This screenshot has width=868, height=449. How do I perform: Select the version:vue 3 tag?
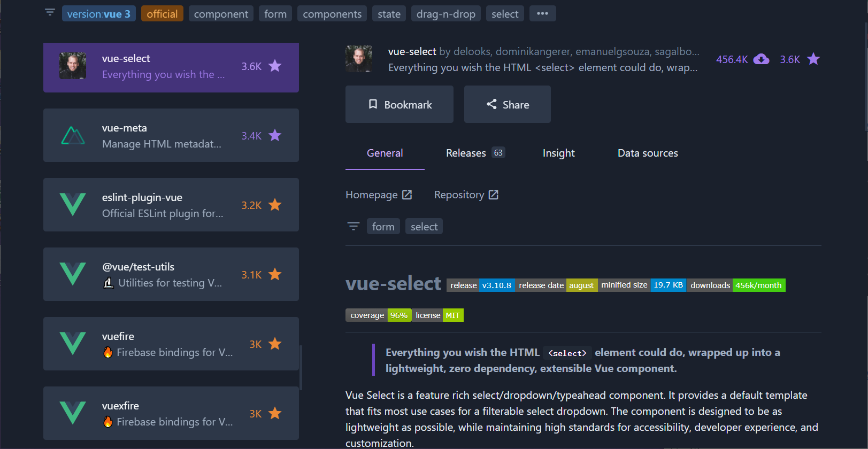click(99, 14)
